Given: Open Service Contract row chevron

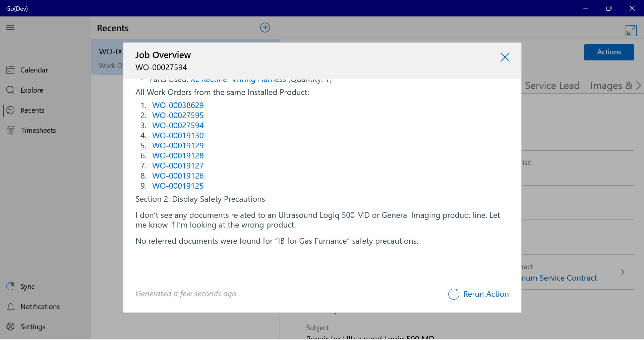Looking at the screenshot, I should click(x=623, y=272).
